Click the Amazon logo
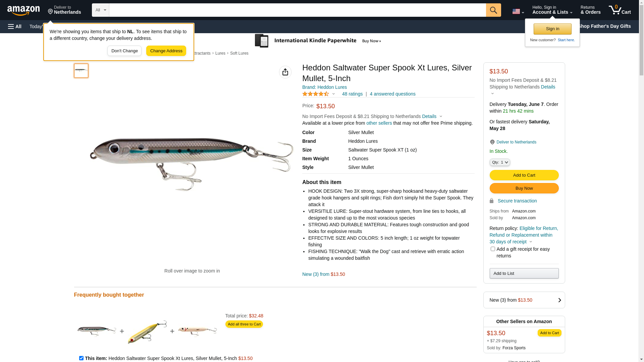Screen dimensions: 644x362 23,10
